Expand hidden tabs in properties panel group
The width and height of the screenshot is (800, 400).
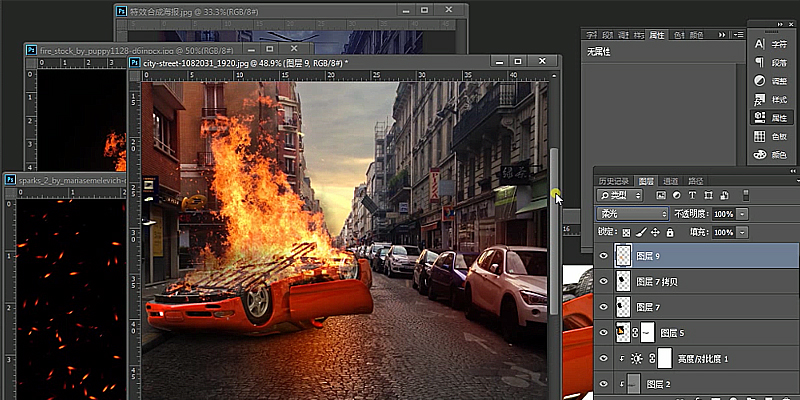point(722,35)
